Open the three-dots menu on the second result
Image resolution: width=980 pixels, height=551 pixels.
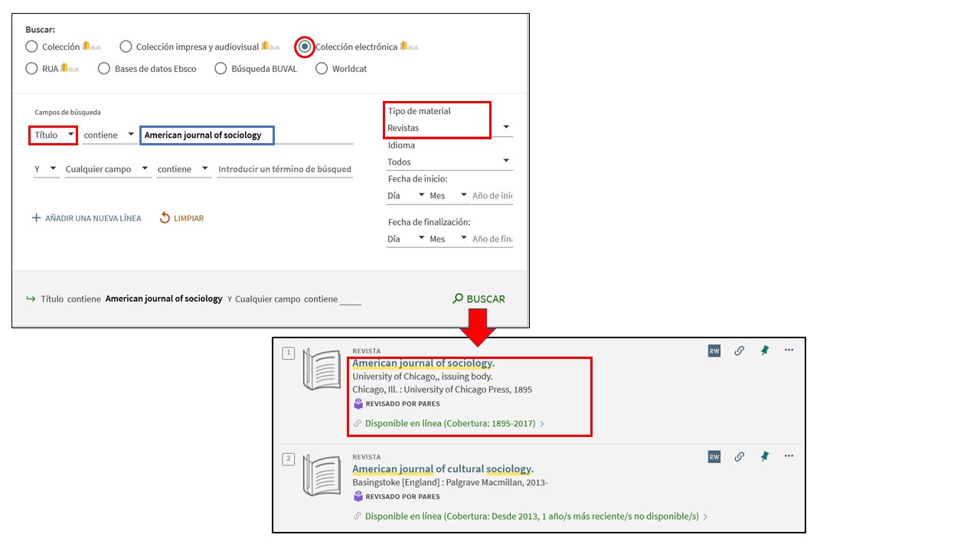(789, 456)
